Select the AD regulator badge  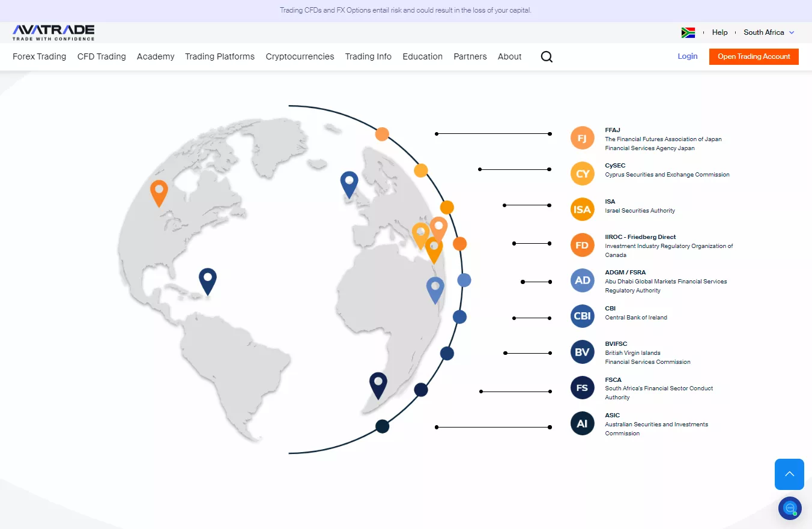[582, 280]
